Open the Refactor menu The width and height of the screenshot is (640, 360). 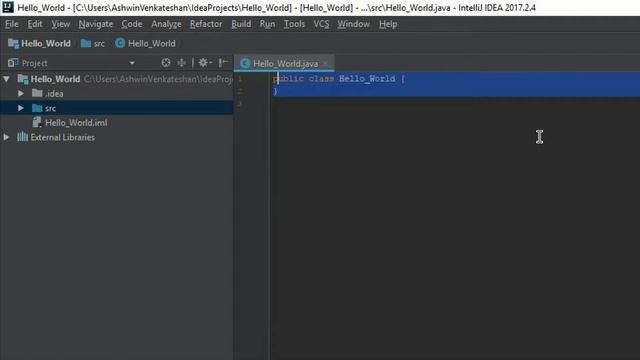pyautogui.click(x=206, y=24)
